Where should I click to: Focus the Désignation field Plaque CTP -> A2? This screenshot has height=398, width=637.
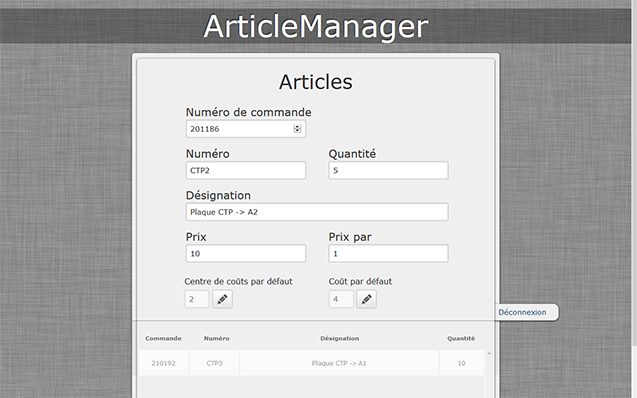pos(317,212)
